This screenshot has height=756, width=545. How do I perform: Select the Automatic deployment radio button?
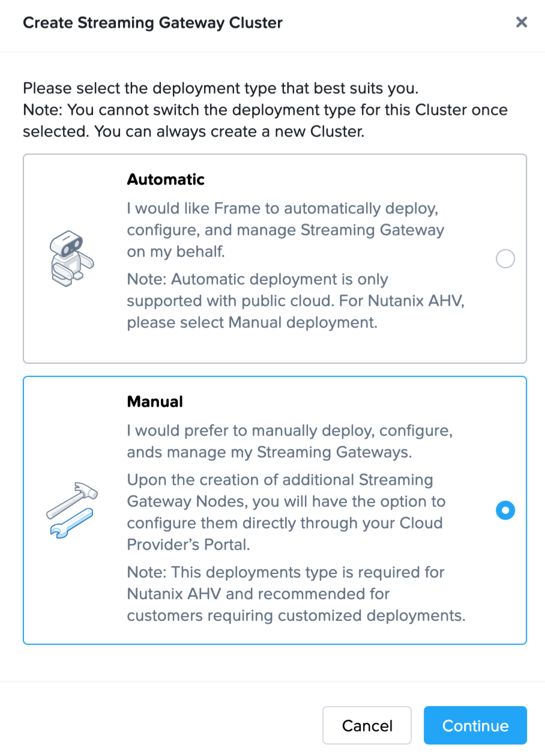coord(505,259)
